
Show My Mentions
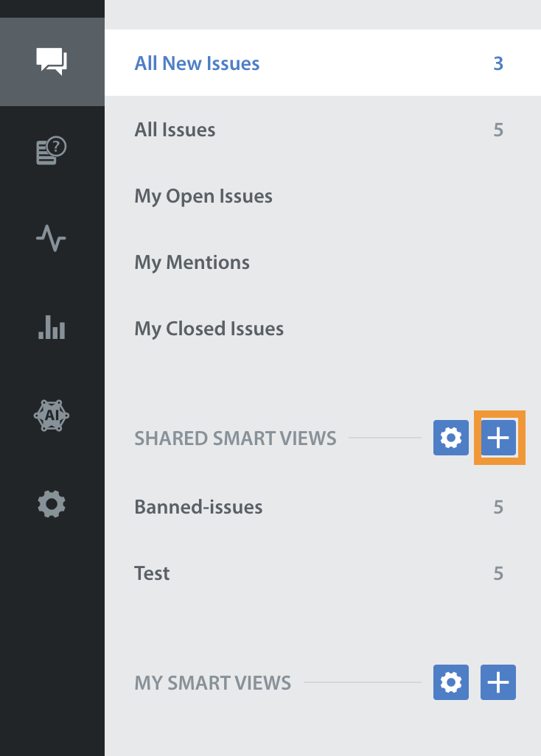pyautogui.click(x=323, y=262)
